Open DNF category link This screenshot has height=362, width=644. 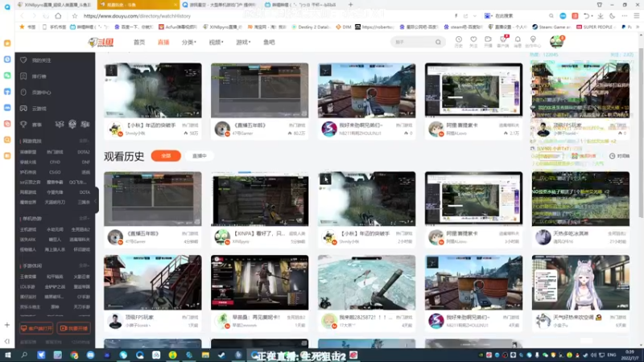(85, 162)
